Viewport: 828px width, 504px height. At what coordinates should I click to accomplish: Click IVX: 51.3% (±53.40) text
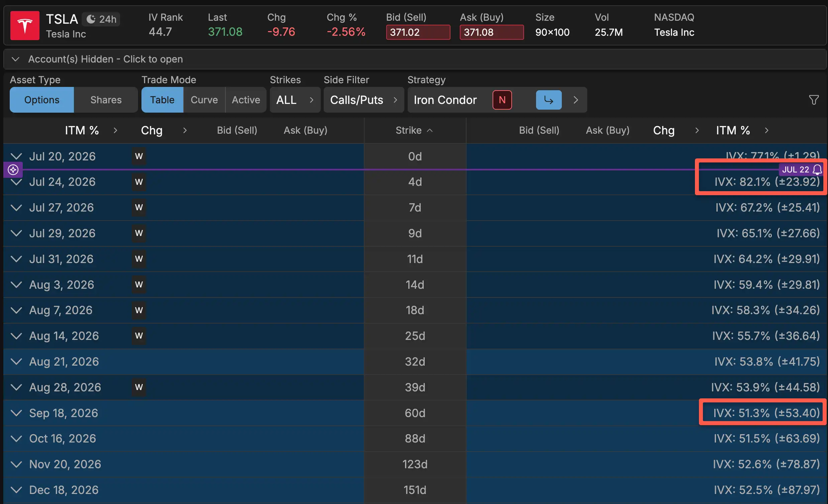click(766, 413)
